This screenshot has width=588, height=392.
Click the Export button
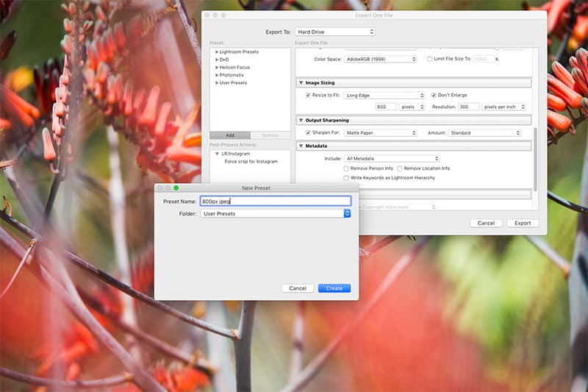[x=523, y=223]
